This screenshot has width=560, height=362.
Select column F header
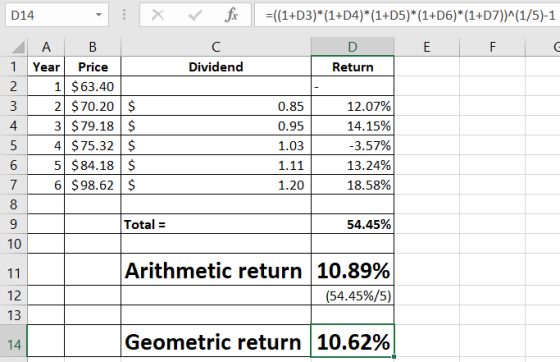pyautogui.click(x=492, y=47)
